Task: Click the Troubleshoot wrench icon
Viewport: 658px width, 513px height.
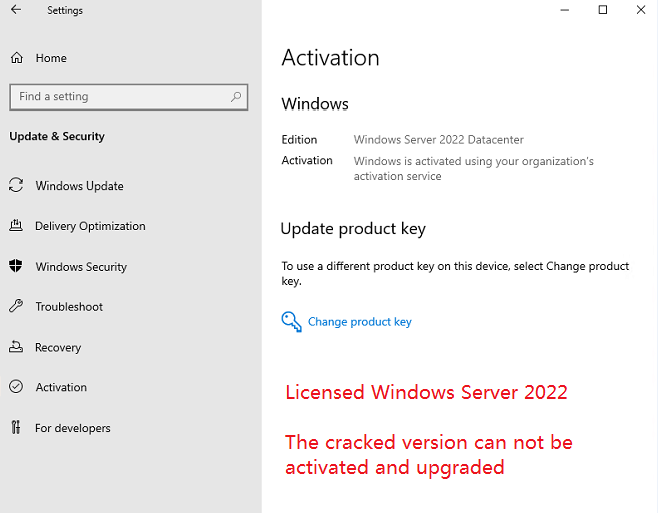Action: [x=16, y=306]
